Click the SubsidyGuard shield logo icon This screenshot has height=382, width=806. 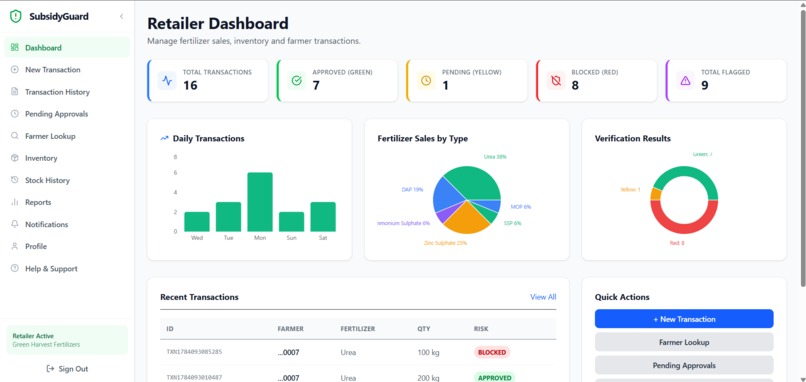pos(16,16)
